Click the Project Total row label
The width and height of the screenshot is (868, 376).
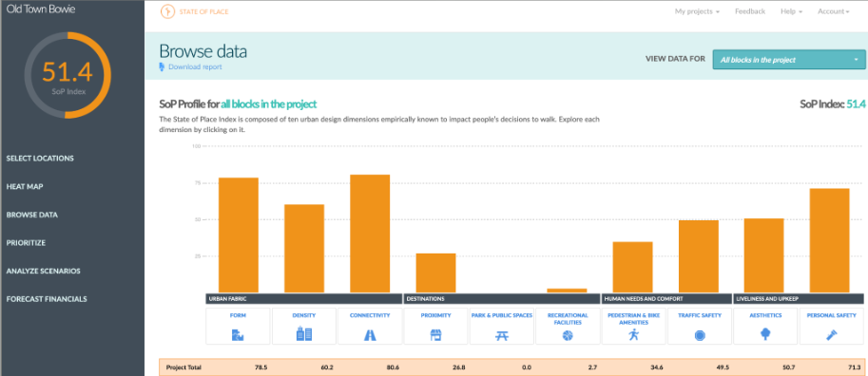(x=183, y=367)
